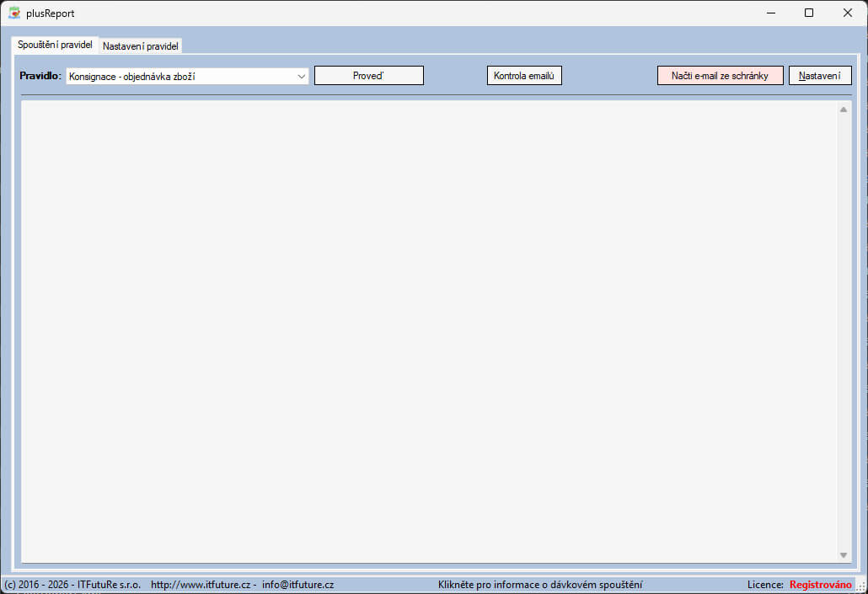Click the pink Načti e-mail ze schránky button
Image resolution: width=868 pixels, height=594 pixels.
[720, 76]
